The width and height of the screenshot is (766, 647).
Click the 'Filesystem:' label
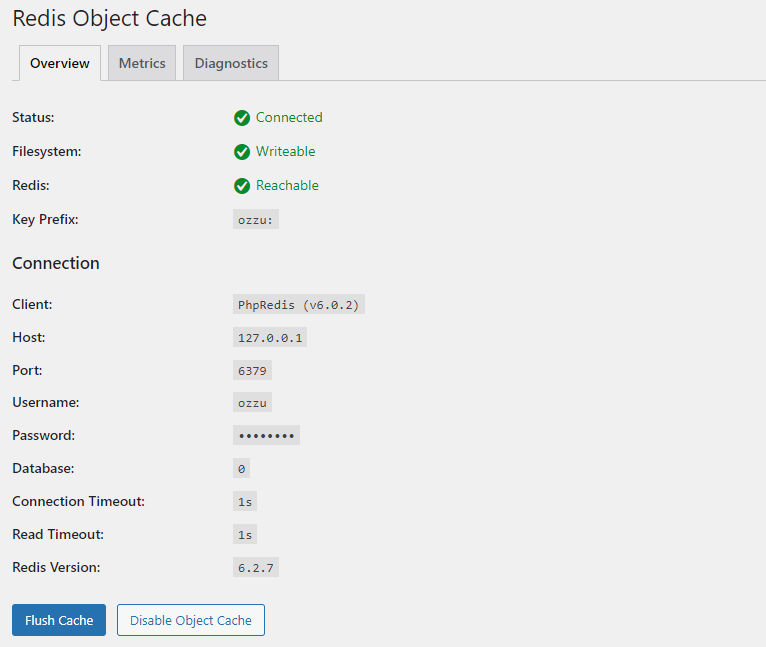(47, 151)
